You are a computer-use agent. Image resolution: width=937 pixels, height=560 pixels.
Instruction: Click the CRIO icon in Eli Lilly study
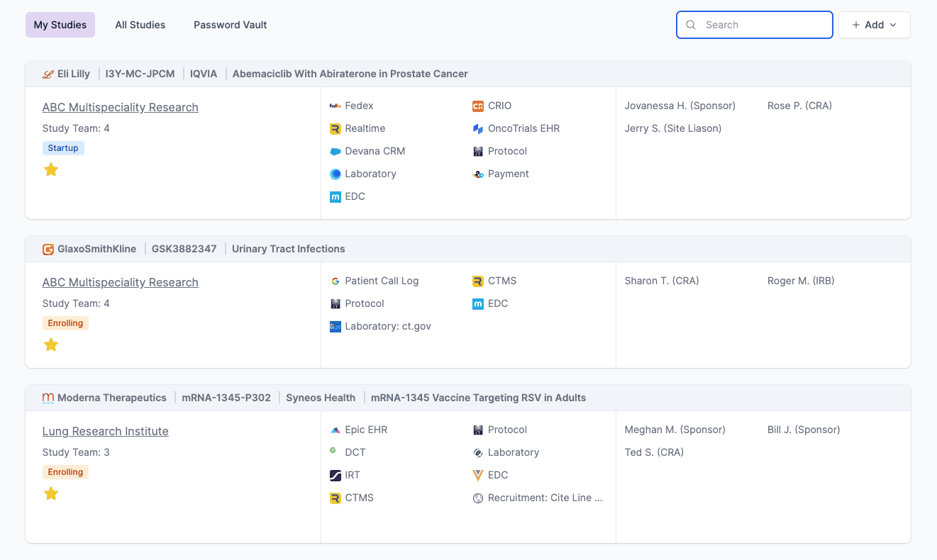click(478, 106)
